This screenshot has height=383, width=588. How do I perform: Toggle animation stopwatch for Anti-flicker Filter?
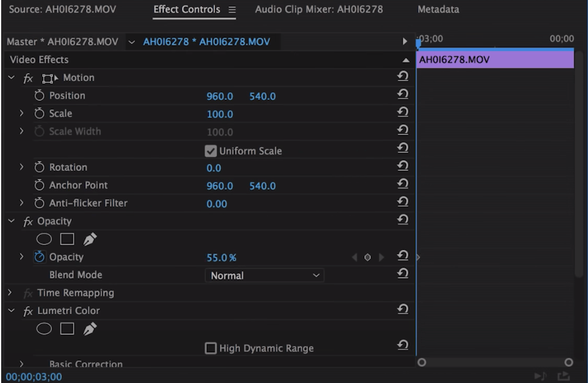click(x=39, y=203)
